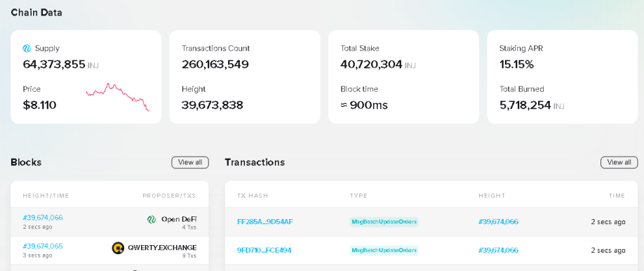
Task: Click MsgBatchUpdateOrders tag on second transaction
Action: click(x=384, y=250)
